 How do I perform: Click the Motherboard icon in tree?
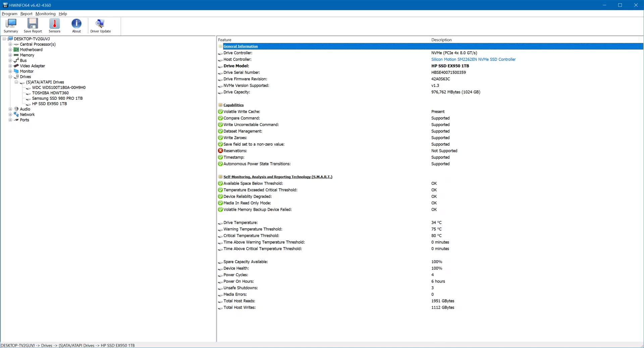[16, 50]
